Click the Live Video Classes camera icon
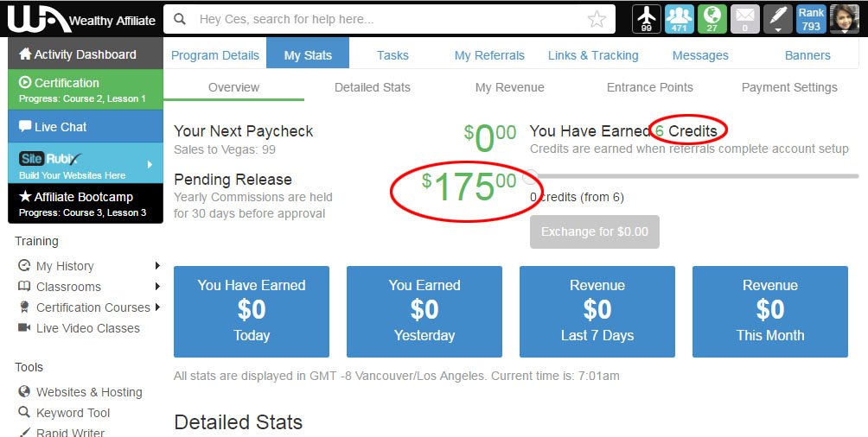 tap(24, 327)
